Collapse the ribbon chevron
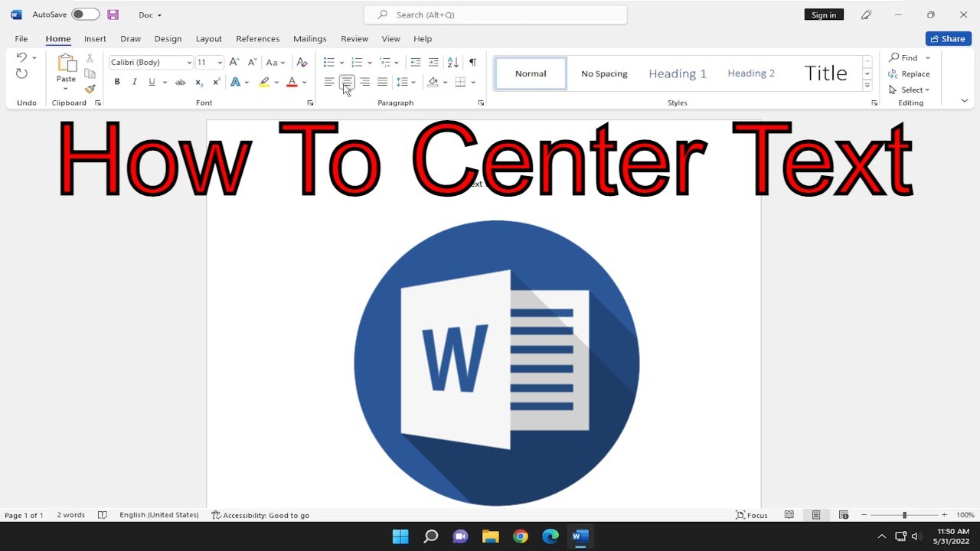980x551 pixels. (964, 101)
